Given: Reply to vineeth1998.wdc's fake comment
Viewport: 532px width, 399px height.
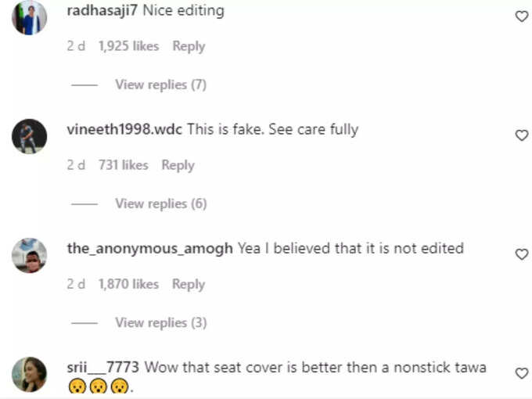Looking at the screenshot, I should pos(178,165).
